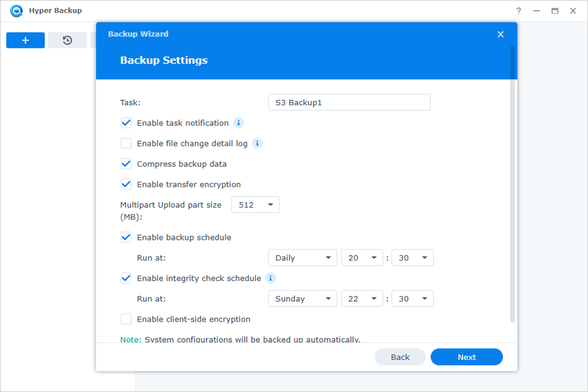Show info for Enable task notification
The image size is (588, 392).
(x=238, y=123)
